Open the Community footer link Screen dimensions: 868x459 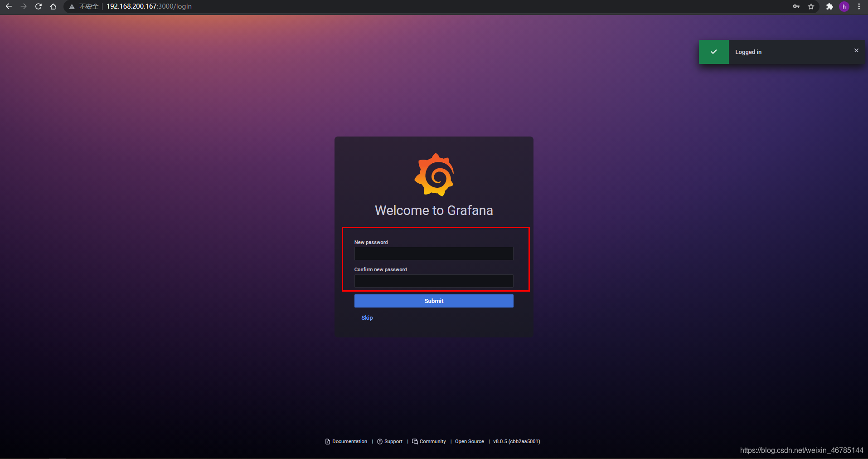tap(429, 441)
